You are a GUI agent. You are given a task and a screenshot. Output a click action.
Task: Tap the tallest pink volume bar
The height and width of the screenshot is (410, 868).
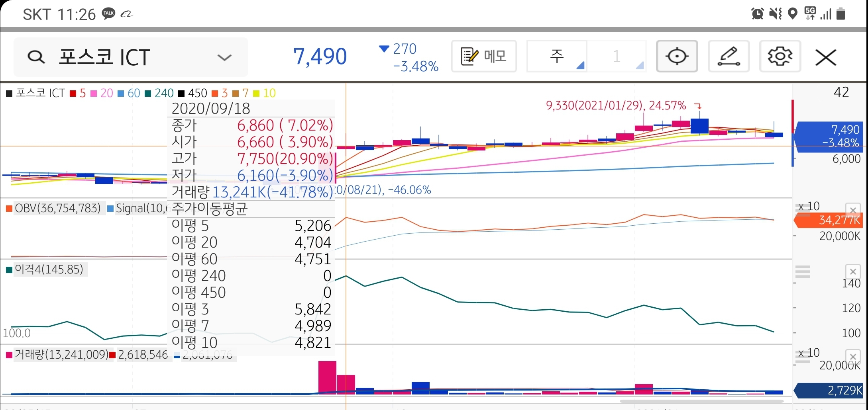tap(327, 377)
